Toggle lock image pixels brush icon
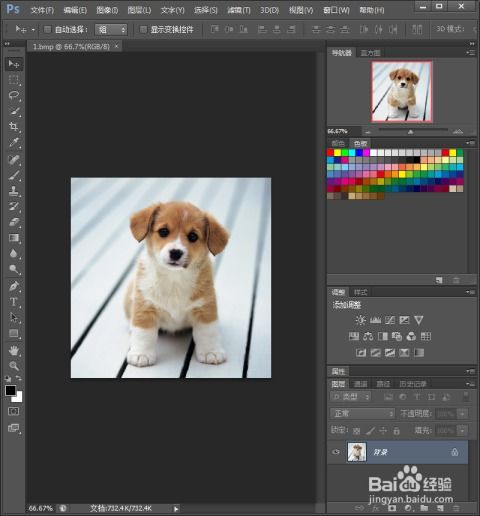This screenshot has height=516, width=480. (370, 431)
